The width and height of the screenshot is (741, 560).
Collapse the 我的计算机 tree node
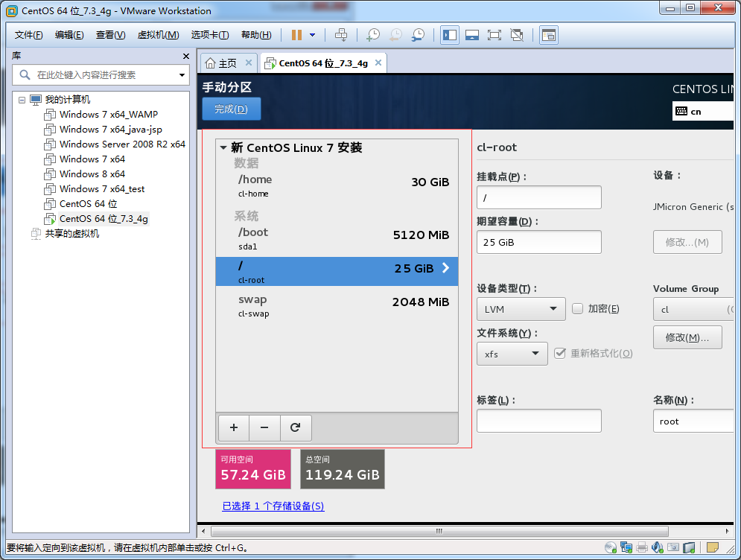[22, 100]
